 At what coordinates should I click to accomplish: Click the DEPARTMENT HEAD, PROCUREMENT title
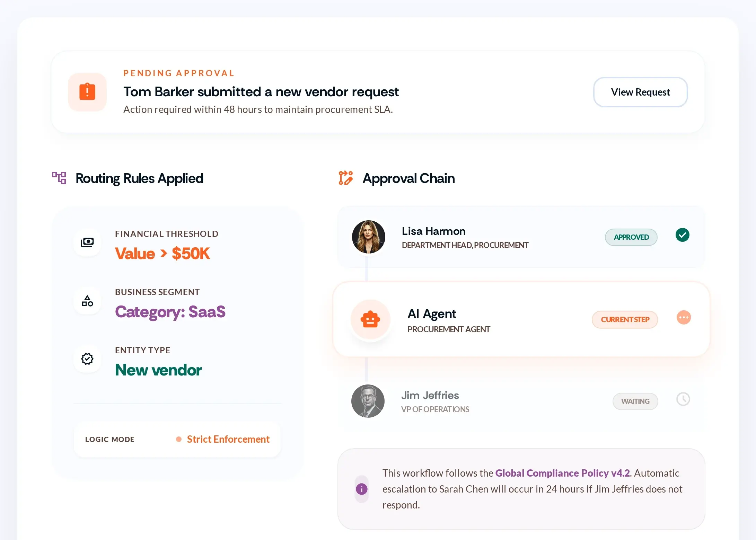point(465,245)
